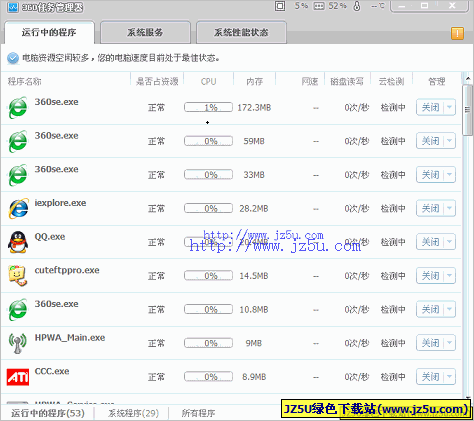Click the 360se.exe icon using 10.8MB

point(18,310)
